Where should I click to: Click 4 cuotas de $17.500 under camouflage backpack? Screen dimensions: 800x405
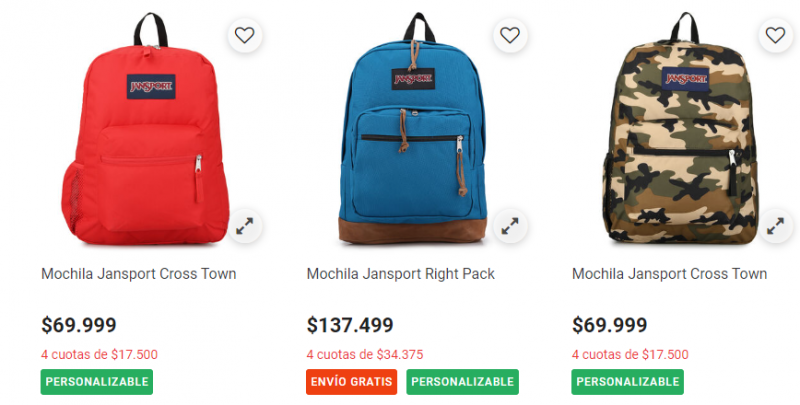coord(630,355)
